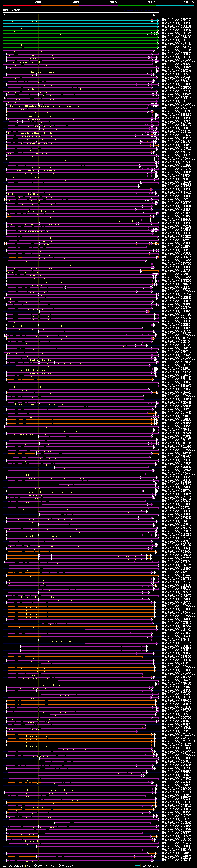
Task: Select the UniRef100_Q39492 label
Action: click(x=177, y=789)
